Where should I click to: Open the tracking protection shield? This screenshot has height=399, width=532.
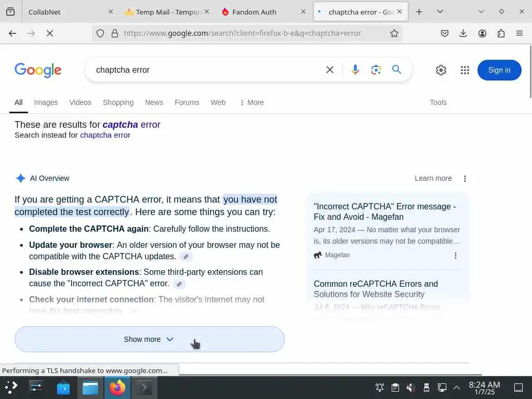point(100,33)
